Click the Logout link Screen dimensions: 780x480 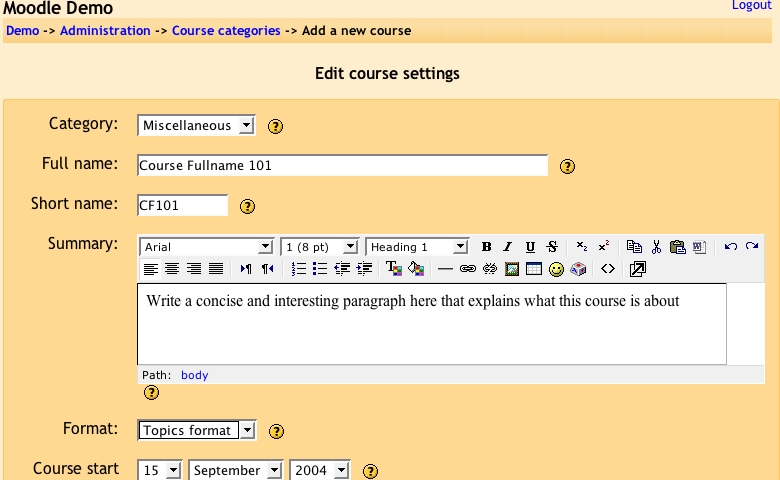[751, 6]
